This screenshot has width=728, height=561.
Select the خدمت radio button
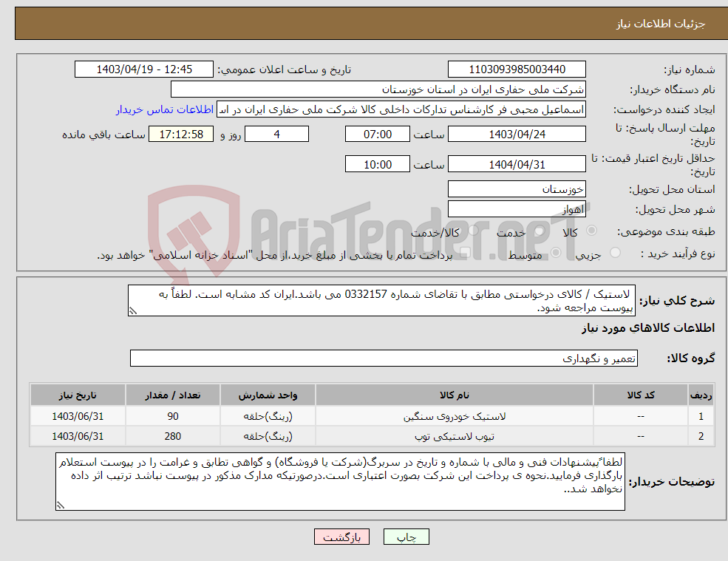pos(539,231)
